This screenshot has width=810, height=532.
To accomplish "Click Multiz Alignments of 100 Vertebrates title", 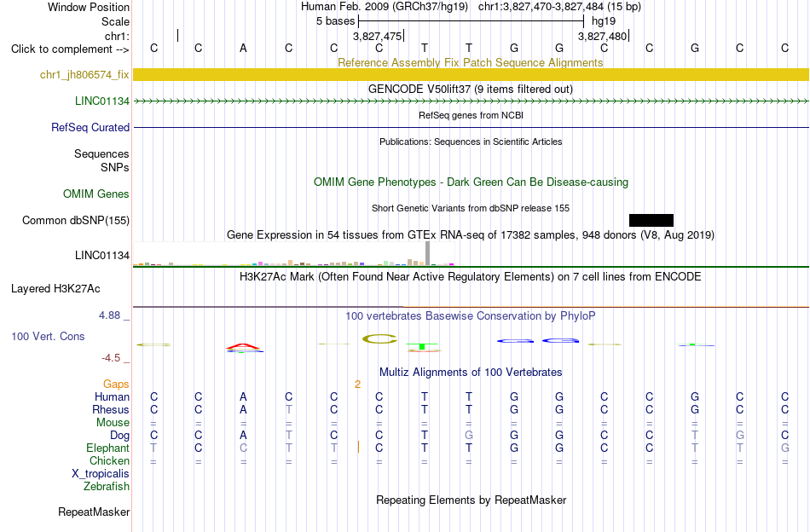I will coord(471,372).
